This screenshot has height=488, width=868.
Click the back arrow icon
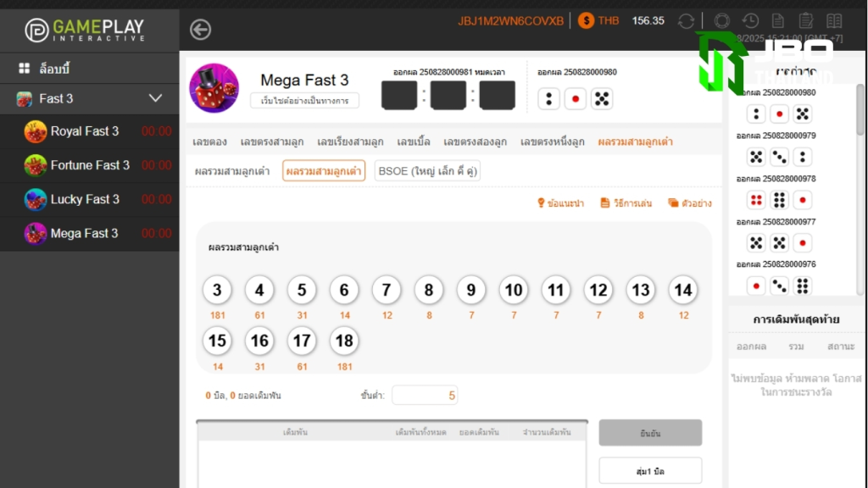[200, 30]
